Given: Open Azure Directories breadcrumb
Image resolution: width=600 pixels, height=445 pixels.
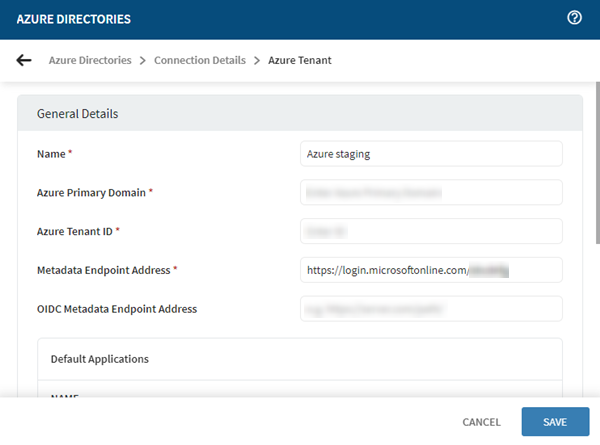Looking at the screenshot, I should [90, 60].
